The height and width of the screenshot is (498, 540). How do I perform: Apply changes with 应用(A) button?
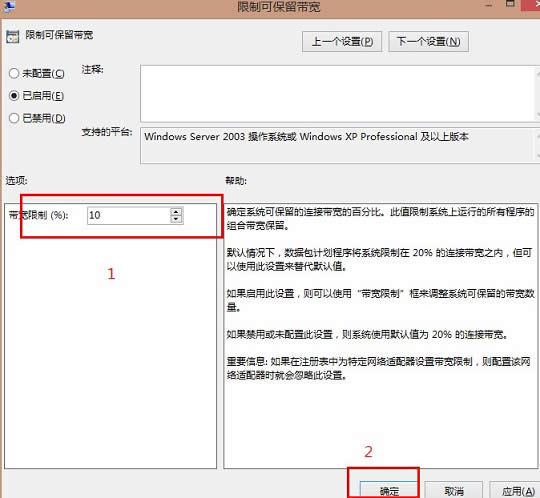515,490
